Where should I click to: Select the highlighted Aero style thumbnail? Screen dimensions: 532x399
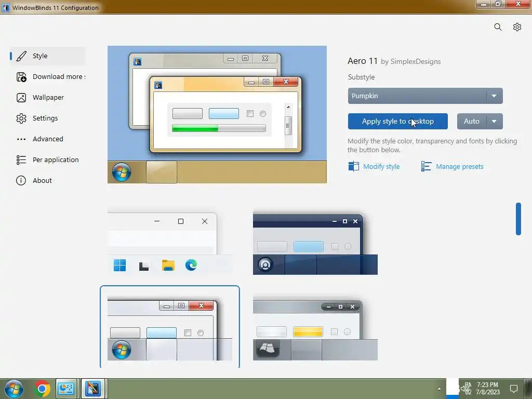(170, 328)
